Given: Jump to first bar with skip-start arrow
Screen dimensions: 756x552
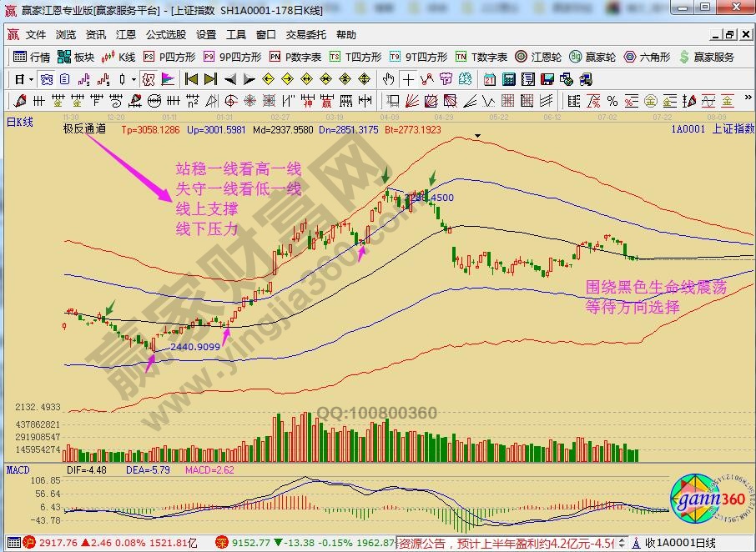Looking at the screenshot, I should (x=191, y=79).
